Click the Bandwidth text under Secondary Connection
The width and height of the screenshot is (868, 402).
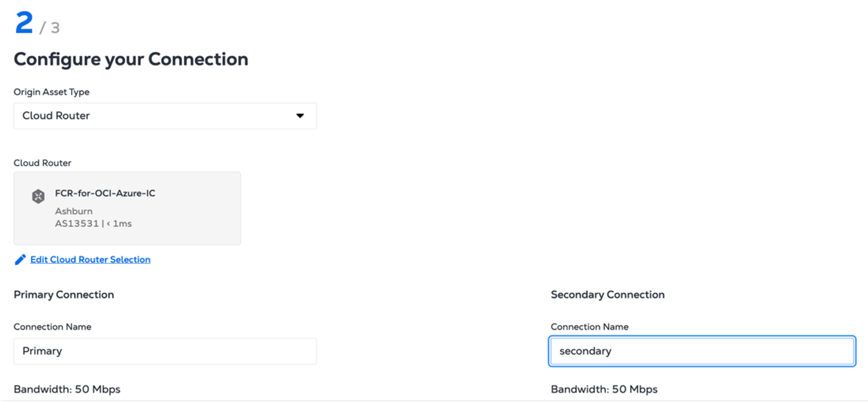coord(604,389)
